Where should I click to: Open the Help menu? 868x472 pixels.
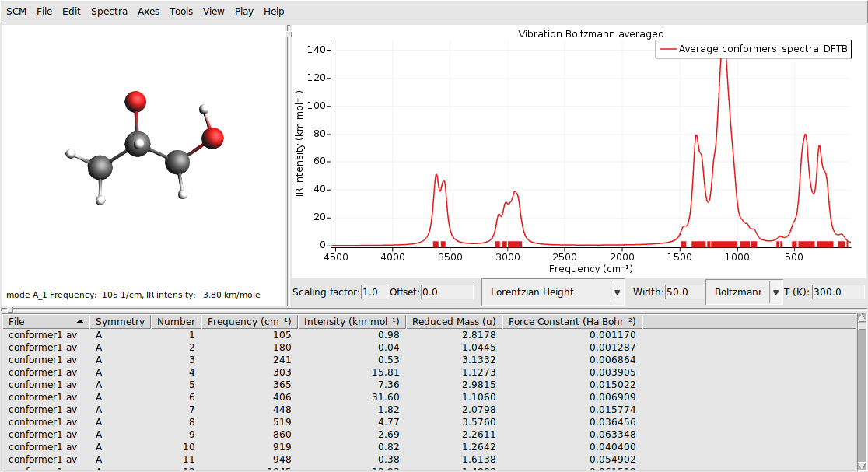[273, 11]
